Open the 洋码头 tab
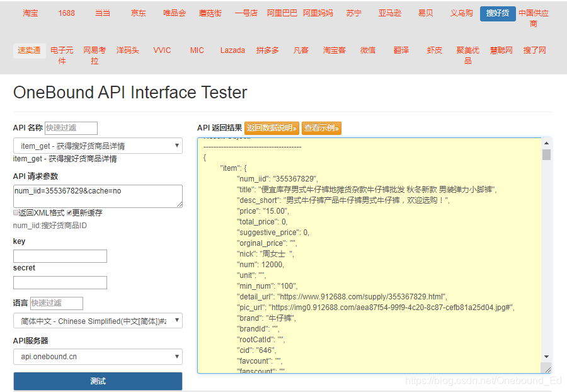Viewport: 567px width, 392px height. 128,50
